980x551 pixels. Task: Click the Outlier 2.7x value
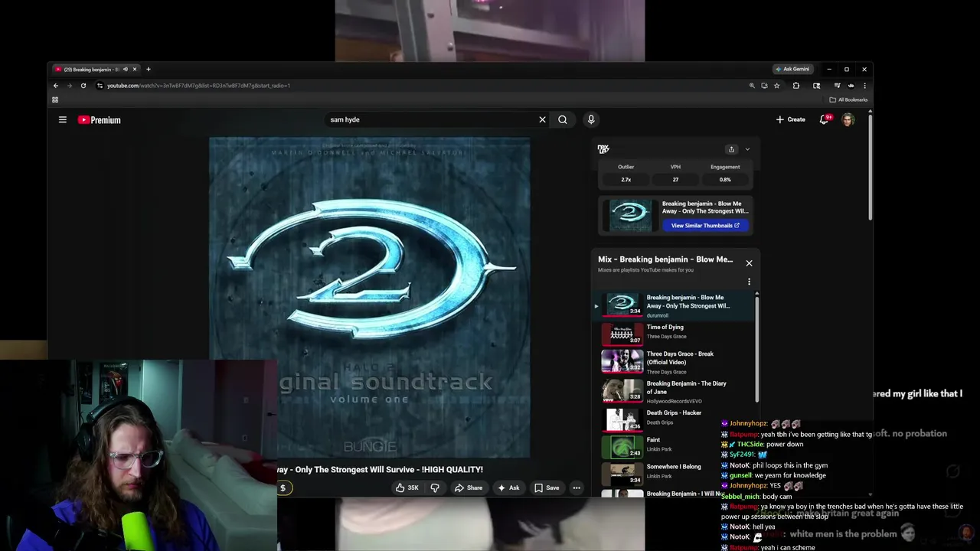pyautogui.click(x=626, y=180)
